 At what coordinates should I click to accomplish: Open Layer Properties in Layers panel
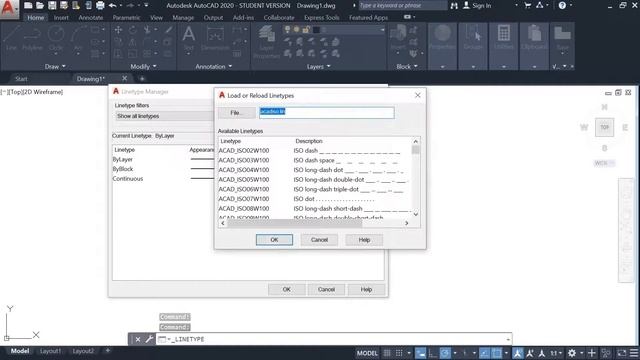(x=267, y=41)
